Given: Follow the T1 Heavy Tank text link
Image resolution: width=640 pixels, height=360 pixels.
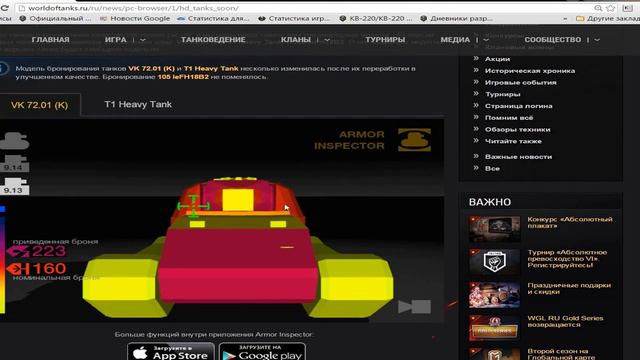Looking at the screenshot, I should click(211, 68).
